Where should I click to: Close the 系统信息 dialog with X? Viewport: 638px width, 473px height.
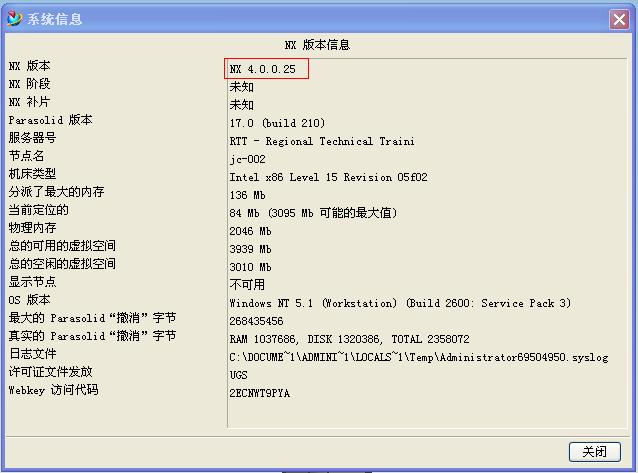click(x=619, y=19)
